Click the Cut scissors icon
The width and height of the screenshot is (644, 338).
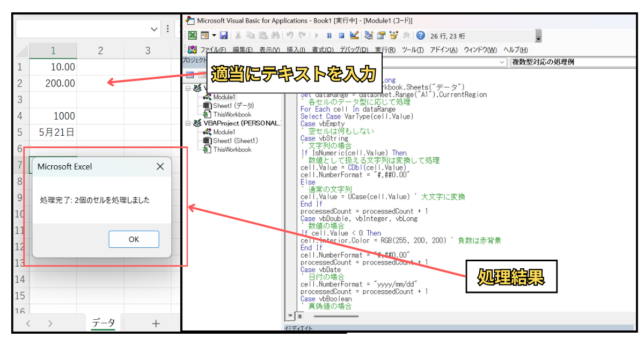239,35
